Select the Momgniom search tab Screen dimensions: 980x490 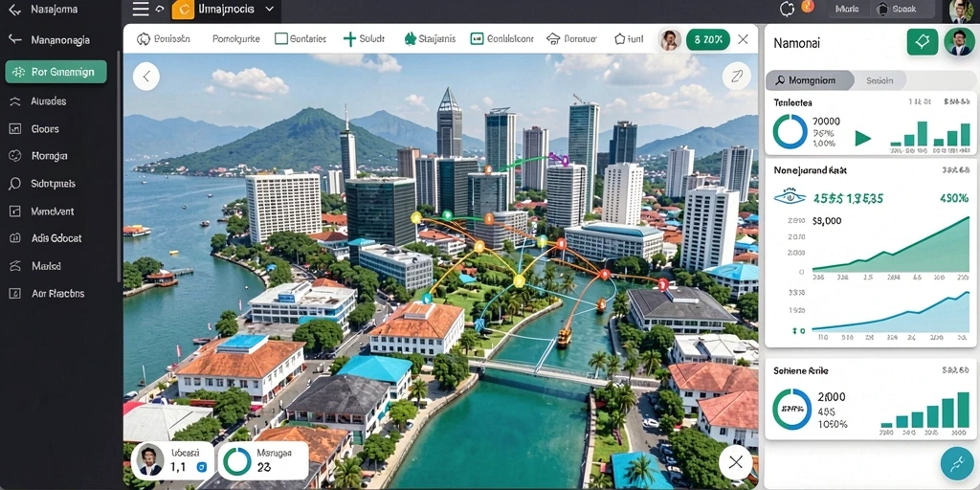(x=810, y=80)
